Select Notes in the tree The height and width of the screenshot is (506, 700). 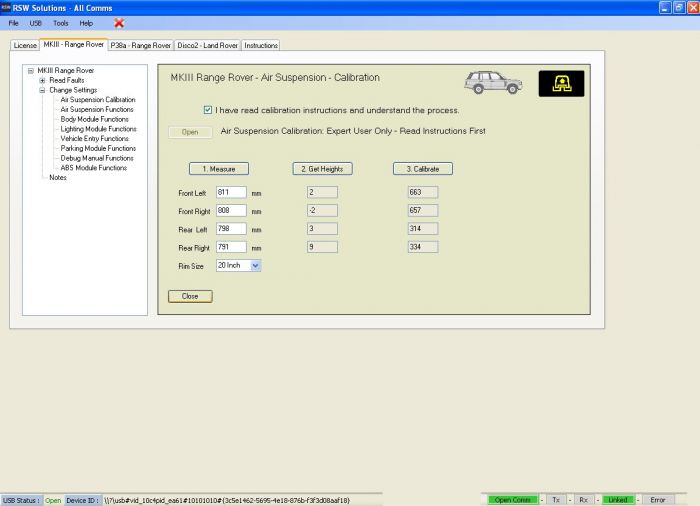click(58, 178)
